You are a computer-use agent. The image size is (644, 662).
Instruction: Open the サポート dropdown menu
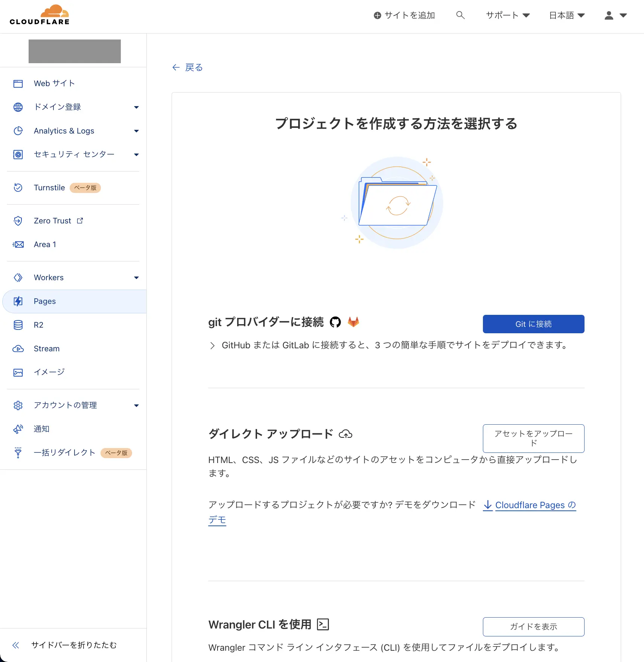508,15
